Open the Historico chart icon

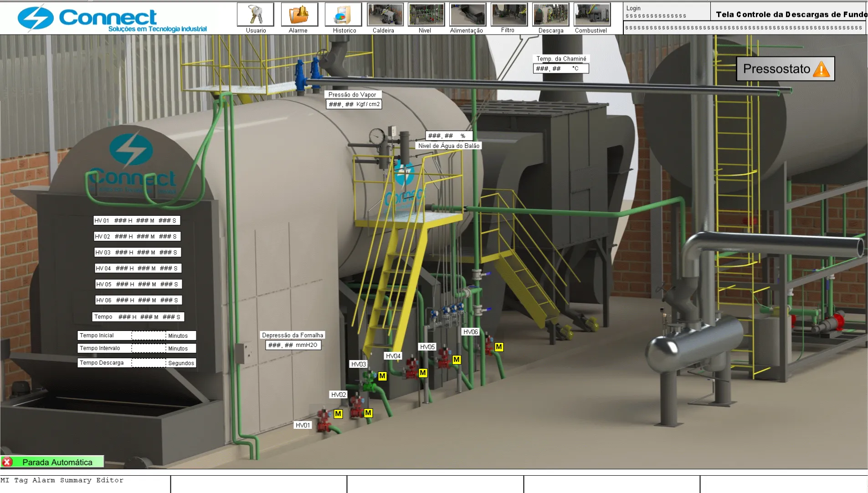[x=343, y=15]
